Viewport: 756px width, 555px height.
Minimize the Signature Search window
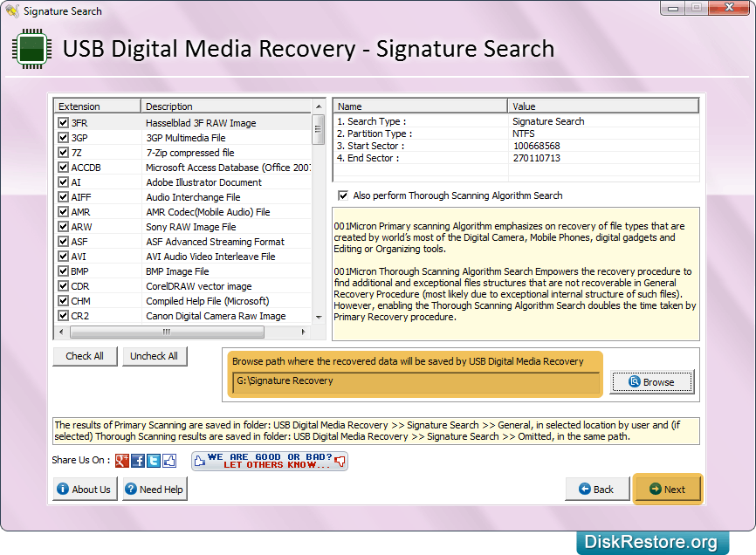673,8
